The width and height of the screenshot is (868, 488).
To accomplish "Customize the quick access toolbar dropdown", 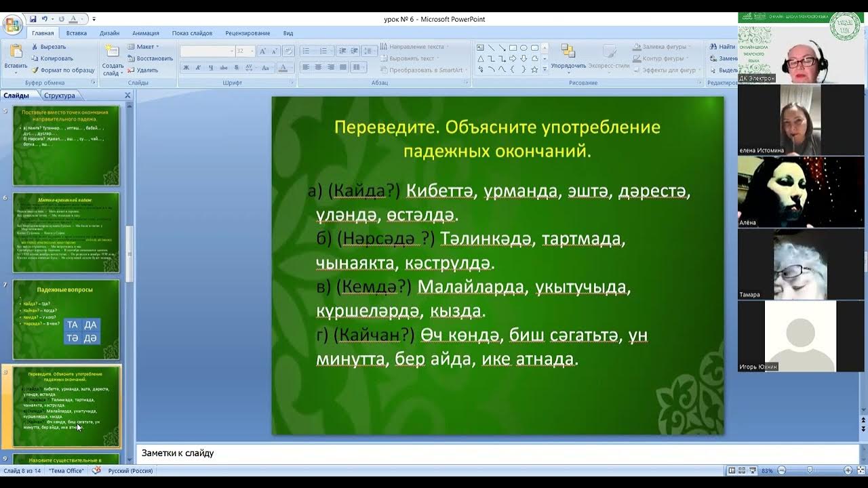I will coord(94,19).
